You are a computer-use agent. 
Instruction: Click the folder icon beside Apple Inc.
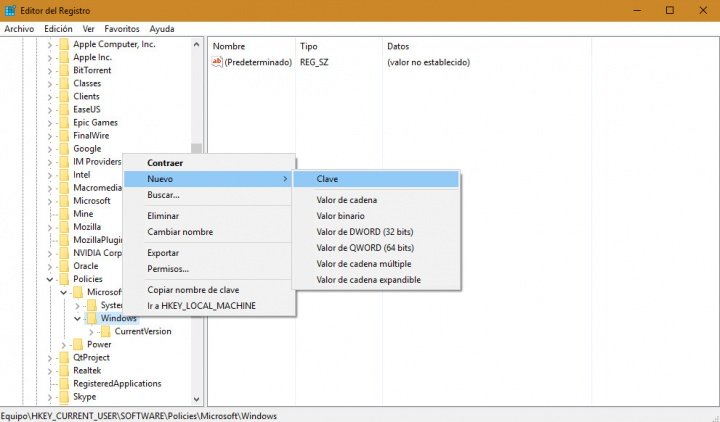click(x=64, y=57)
